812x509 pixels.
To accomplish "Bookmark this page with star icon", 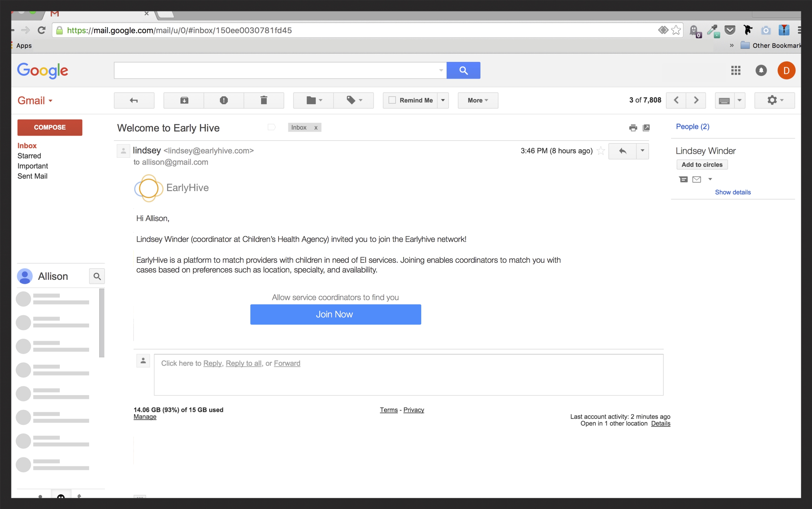I will [x=676, y=30].
